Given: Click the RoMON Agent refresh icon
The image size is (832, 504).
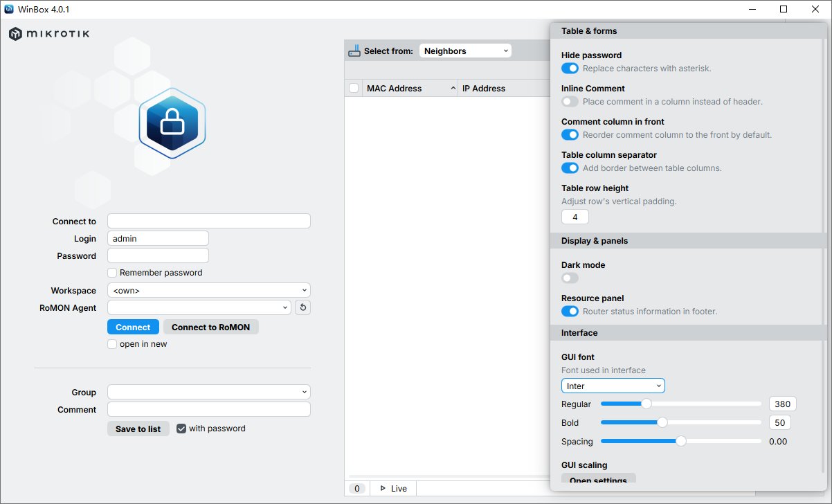Looking at the screenshot, I should point(302,307).
